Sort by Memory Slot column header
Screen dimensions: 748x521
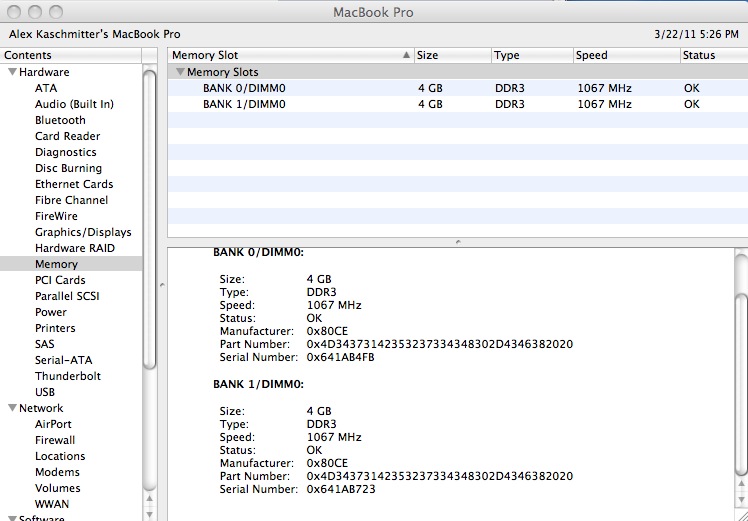(291, 55)
